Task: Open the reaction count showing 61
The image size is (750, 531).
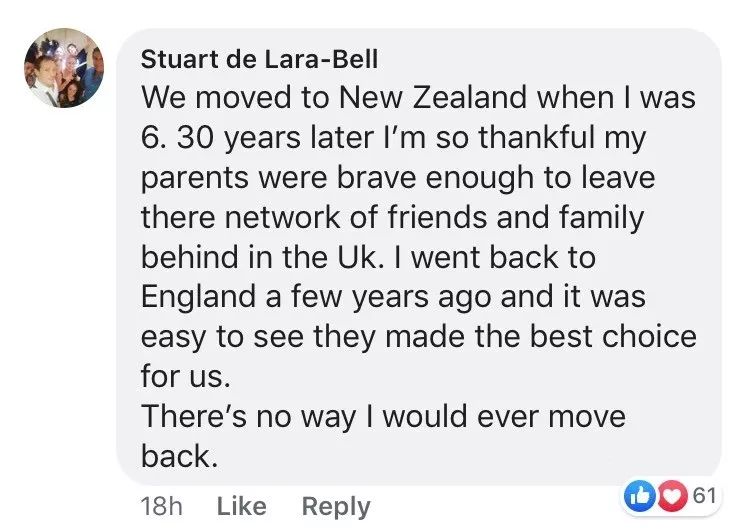Action: 705,496
